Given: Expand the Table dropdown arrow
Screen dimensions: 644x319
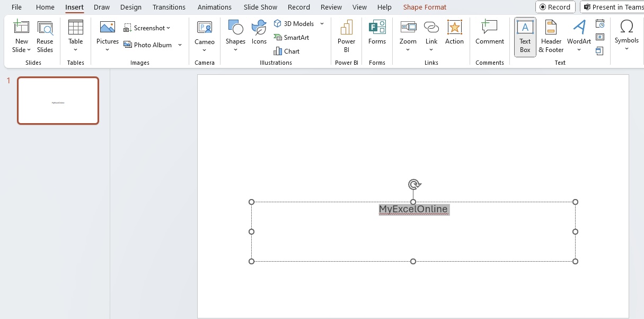Looking at the screenshot, I should pyautogui.click(x=76, y=50).
